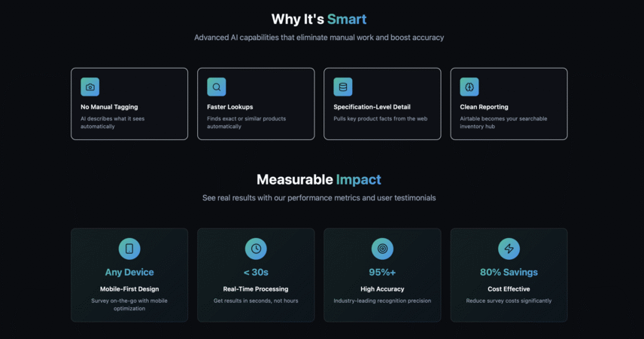Click the database icon above Specification-Level Detail
Image resolution: width=644 pixels, height=339 pixels.
pos(343,87)
